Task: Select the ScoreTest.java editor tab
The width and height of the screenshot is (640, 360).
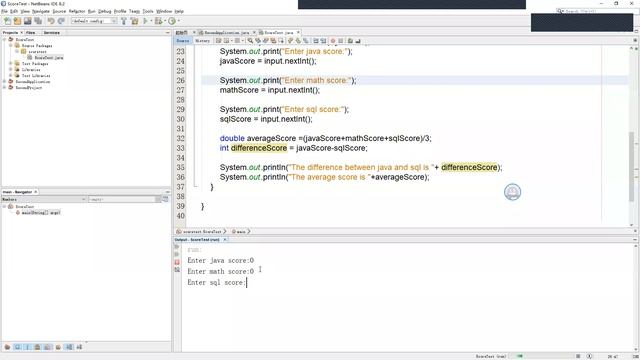Action: click(278, 32)
